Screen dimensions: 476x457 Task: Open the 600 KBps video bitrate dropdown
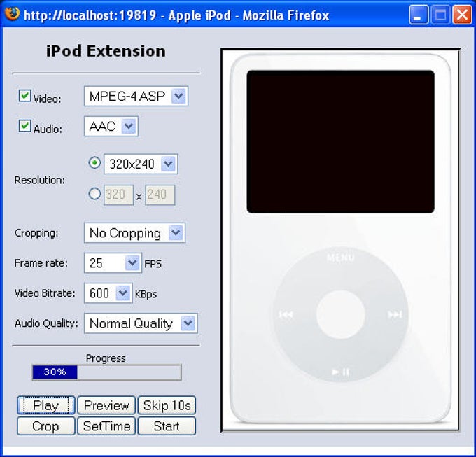click(108, 293)
